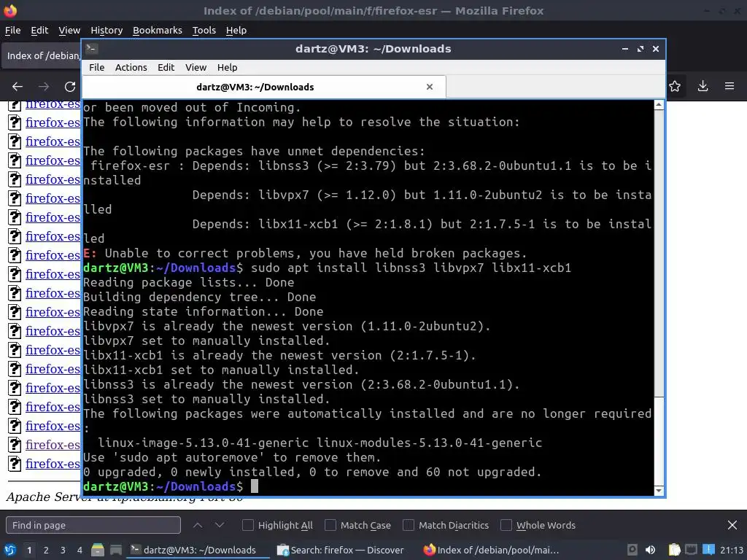Click the tray icon left of the volume
The width and height of the screenshot is (747, 560).
(632, 550)
